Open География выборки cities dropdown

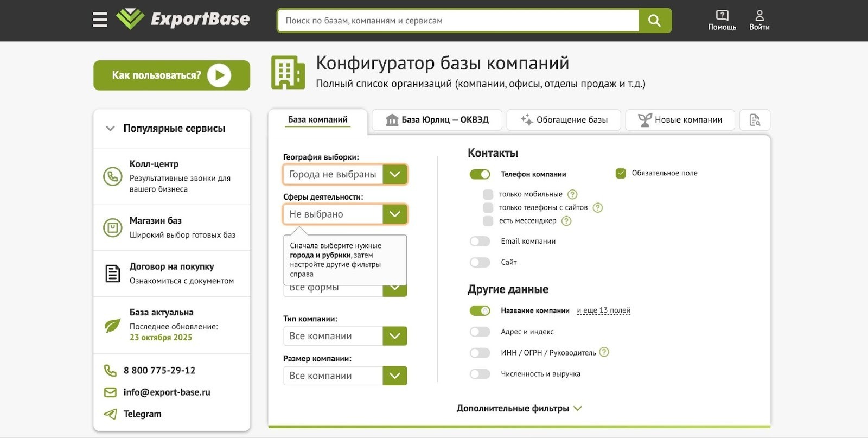345,175
